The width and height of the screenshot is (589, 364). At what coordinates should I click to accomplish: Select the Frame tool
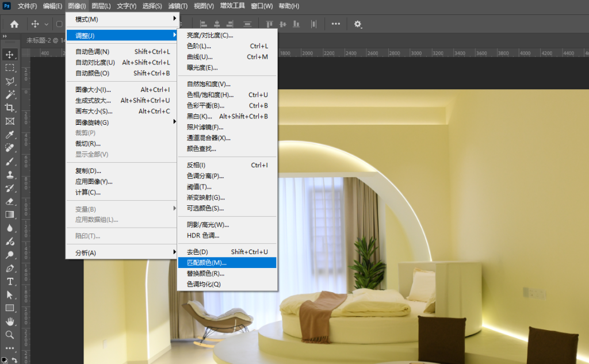10,121
